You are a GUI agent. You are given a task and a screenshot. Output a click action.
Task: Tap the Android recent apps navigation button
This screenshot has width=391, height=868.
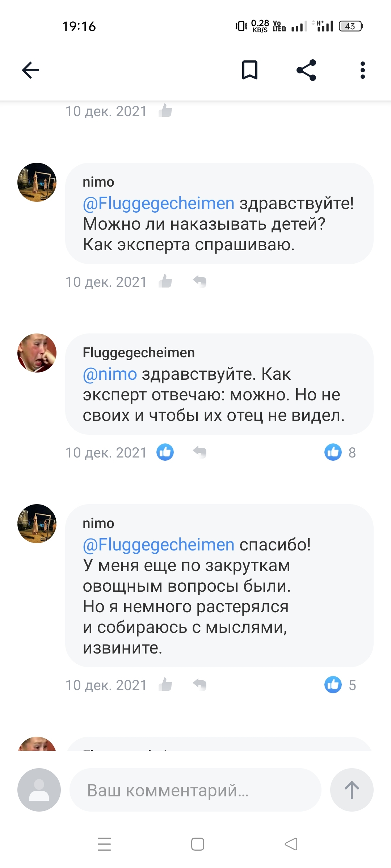(x=104, y=844)
